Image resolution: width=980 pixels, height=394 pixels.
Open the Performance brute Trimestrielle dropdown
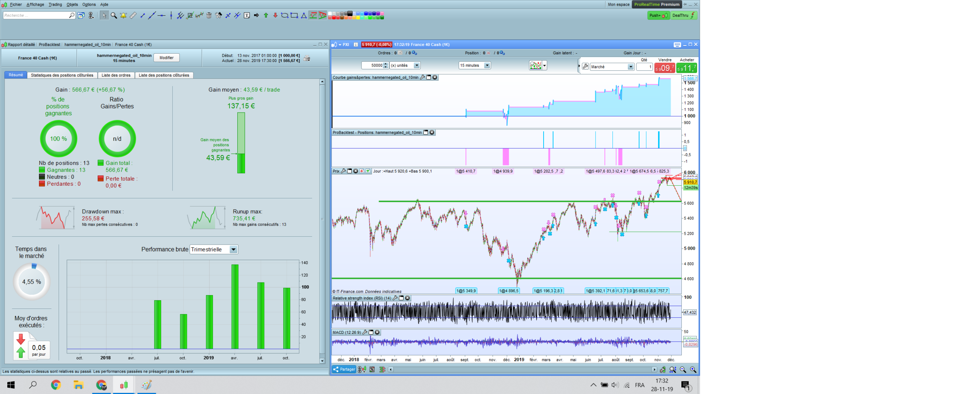coord(214,250)
